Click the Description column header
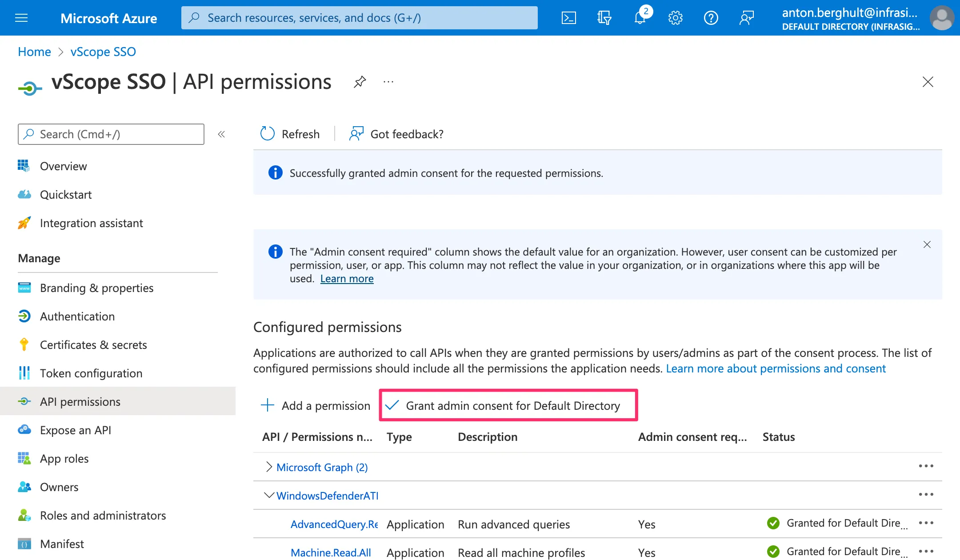 coord(488,437)
